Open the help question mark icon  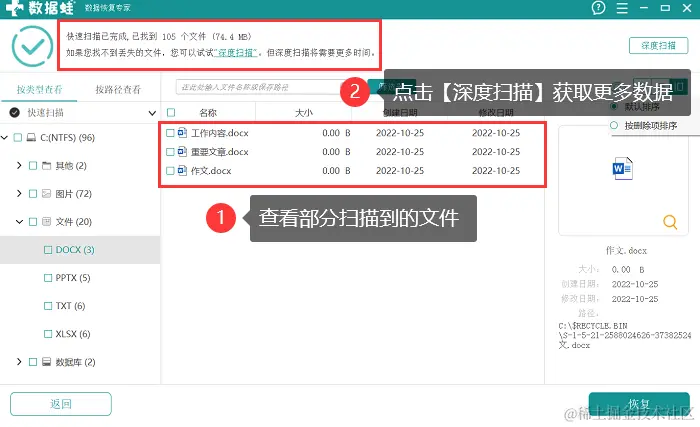click(x=598, y=8)
